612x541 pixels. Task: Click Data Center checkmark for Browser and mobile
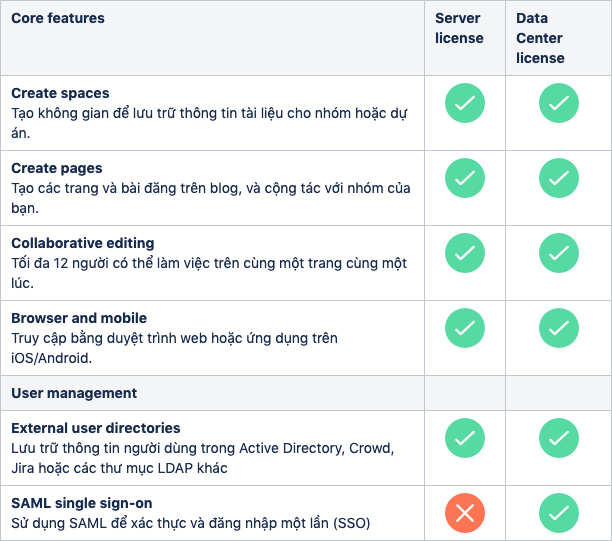[x=559, y=328]
